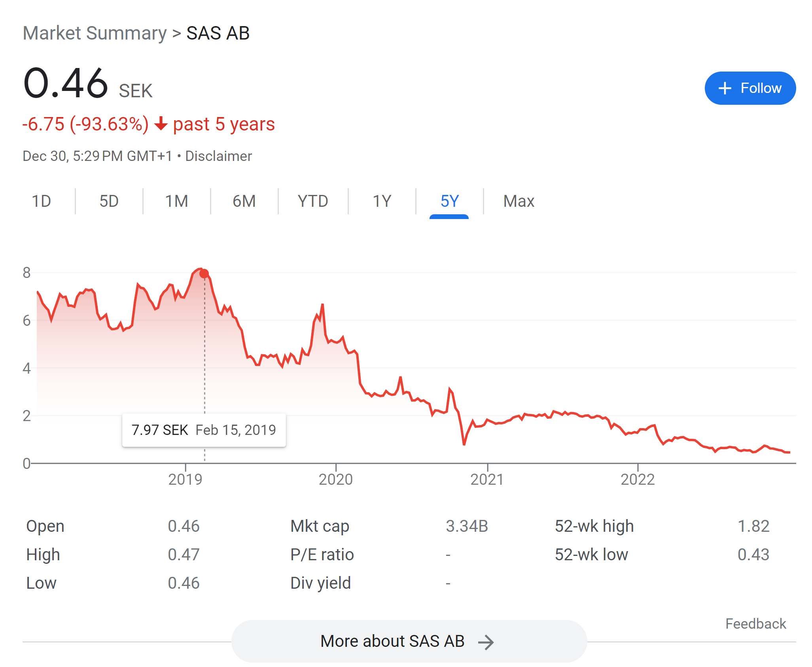Click the Market Summary breadcrumb

click(x=95, y=33)
